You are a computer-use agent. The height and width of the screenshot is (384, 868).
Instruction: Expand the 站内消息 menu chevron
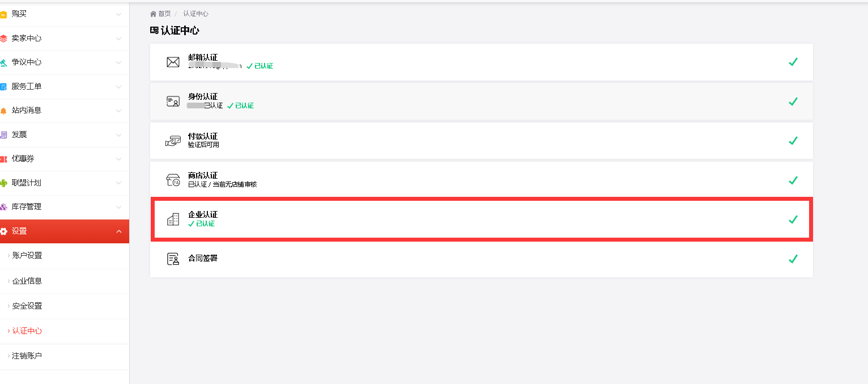click(x=118, y=111)
